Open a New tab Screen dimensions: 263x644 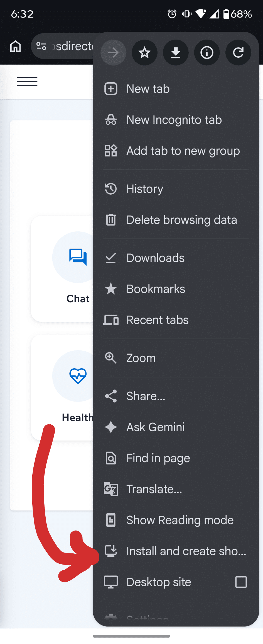176,89
